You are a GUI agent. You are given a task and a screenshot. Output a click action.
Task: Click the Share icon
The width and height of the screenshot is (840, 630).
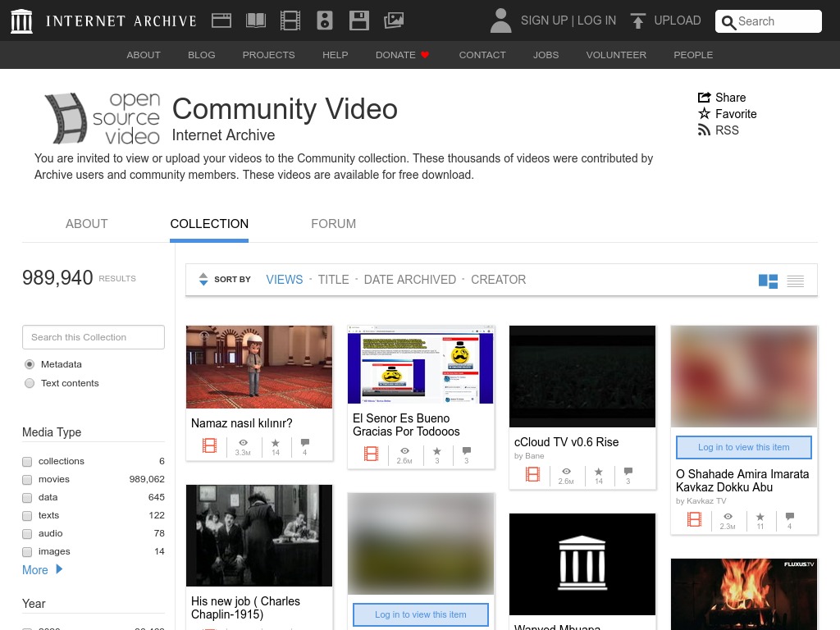704,98
